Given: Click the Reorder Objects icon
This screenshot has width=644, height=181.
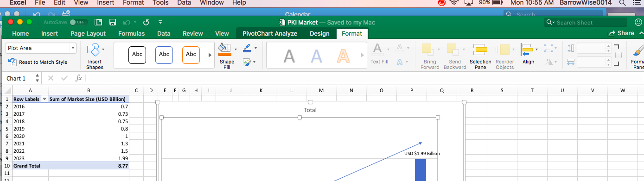Looking at the screenshot, I should 503,50.
